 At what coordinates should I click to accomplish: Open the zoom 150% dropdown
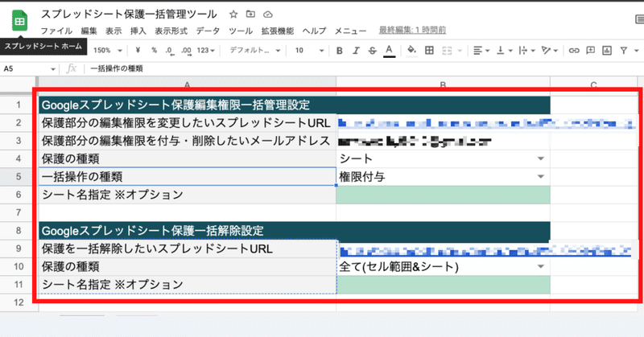click(x=108, y=50)
